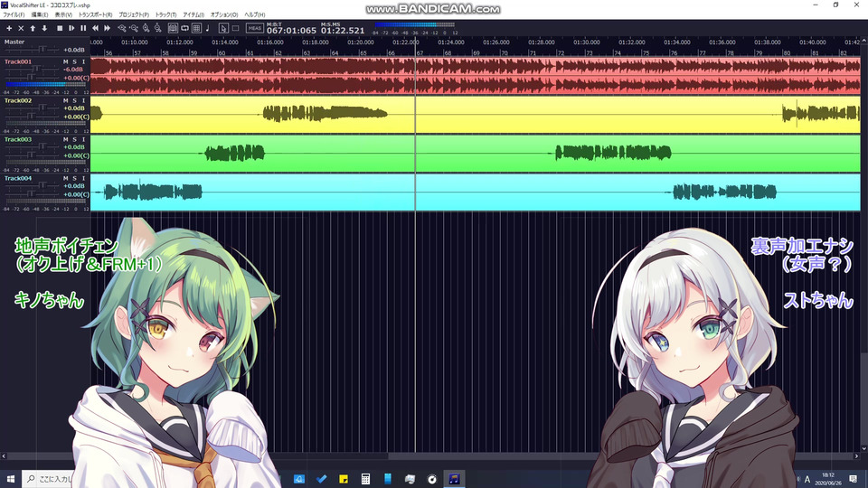Select the rectangle selection tool

coord(235,28)
